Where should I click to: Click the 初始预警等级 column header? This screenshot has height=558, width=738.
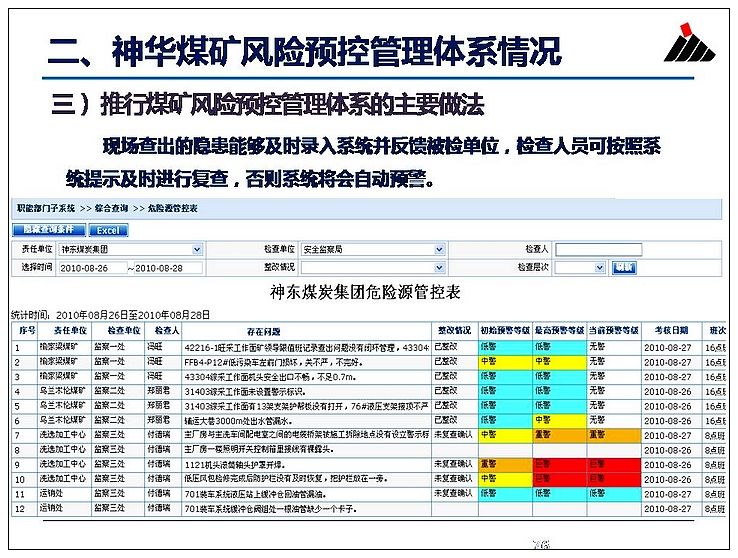point(505,331)
